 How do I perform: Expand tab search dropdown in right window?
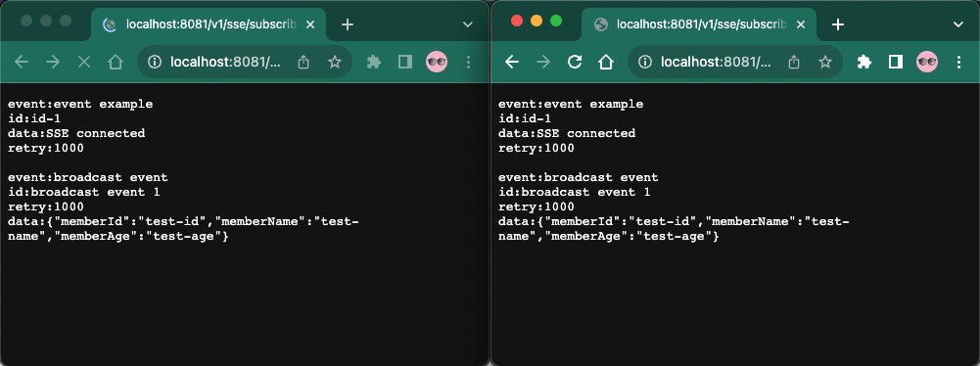point(958,24)
